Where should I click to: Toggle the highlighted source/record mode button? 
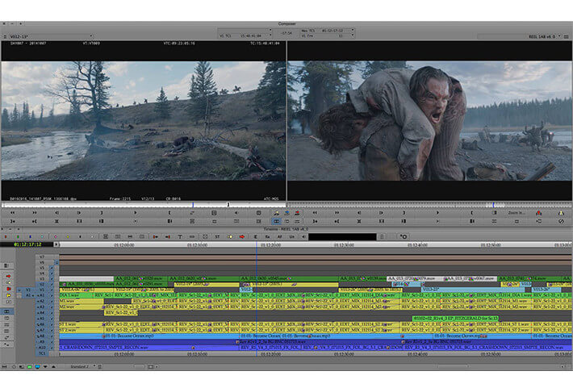pyautogui.click(x=277, y=221)
